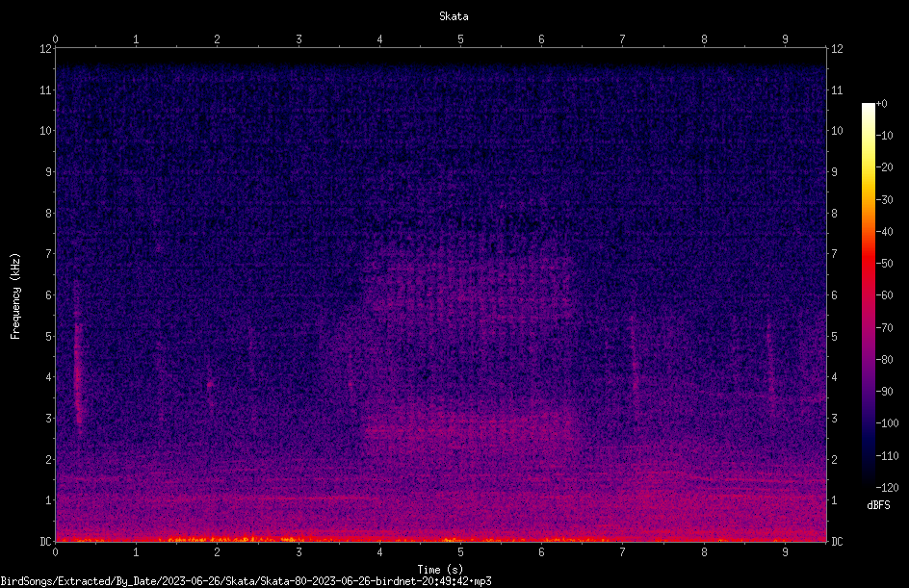Click the "Frequency (kHz)" axis label

tap(15, 296)
